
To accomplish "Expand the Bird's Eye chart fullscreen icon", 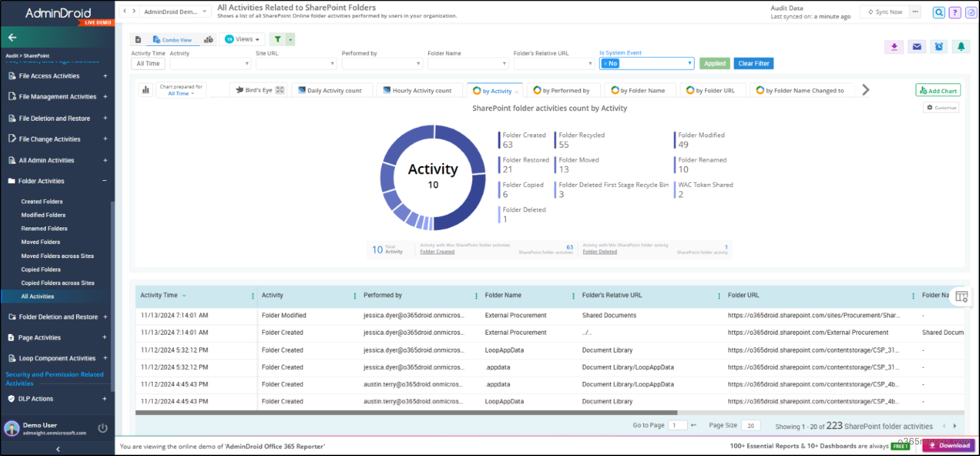I will point(279,90).
